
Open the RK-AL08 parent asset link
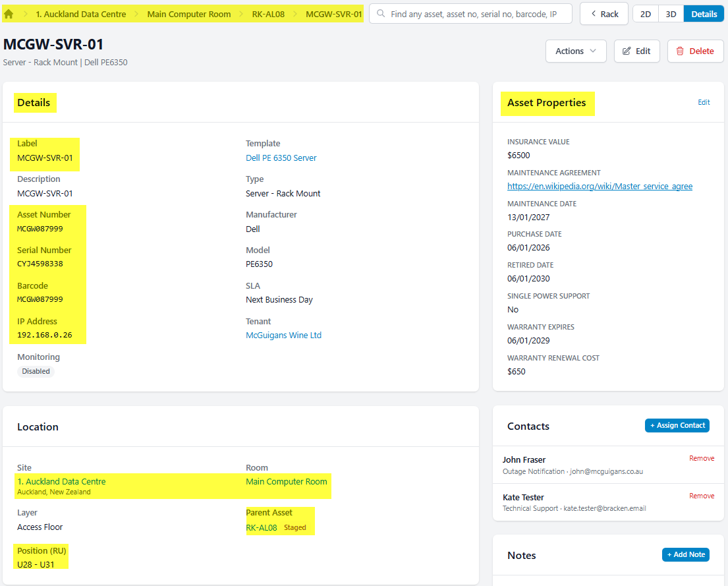pos(262,527)
